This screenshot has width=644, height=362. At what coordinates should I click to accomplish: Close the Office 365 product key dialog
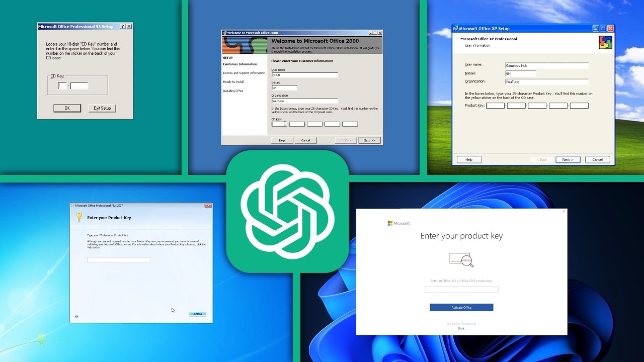click(563, 212)
